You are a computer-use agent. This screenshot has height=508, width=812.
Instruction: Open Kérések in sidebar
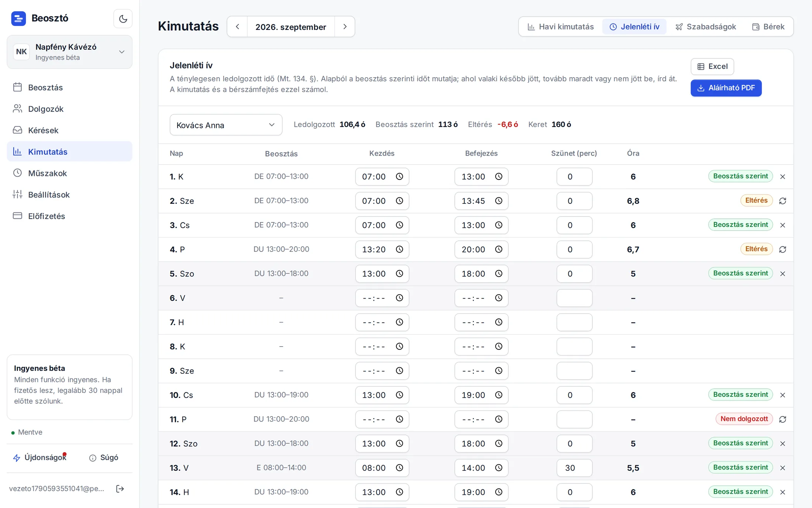click(x=69, y=130)
